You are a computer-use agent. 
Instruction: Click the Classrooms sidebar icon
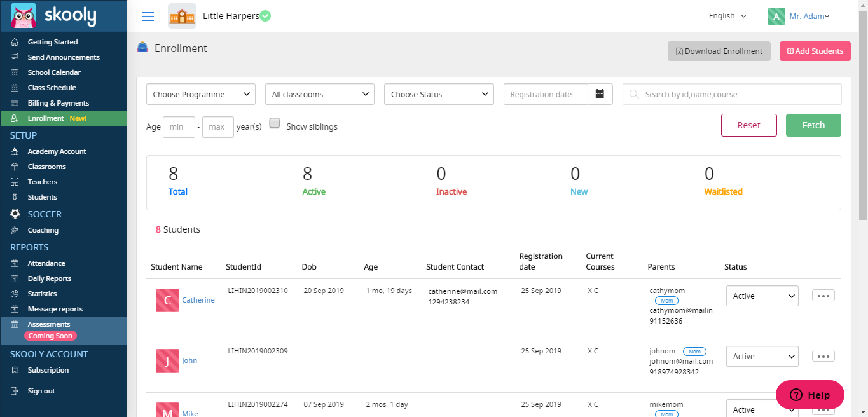[15, 167]
